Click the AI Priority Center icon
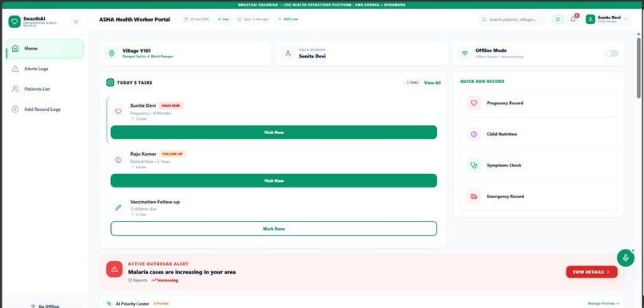Image resolution: width=644 pixels, height=308 pixels. (x=109, y=304)
